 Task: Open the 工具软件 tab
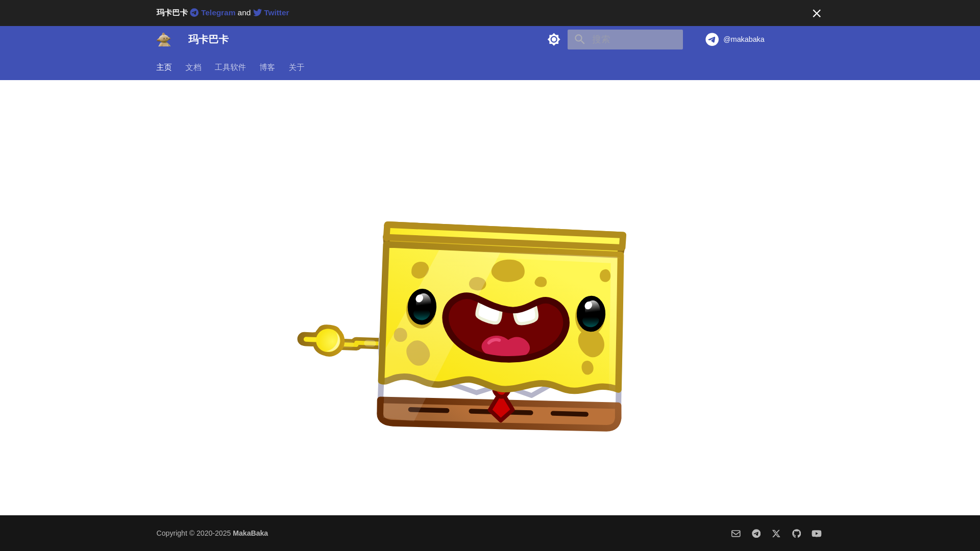pos(230,67)
